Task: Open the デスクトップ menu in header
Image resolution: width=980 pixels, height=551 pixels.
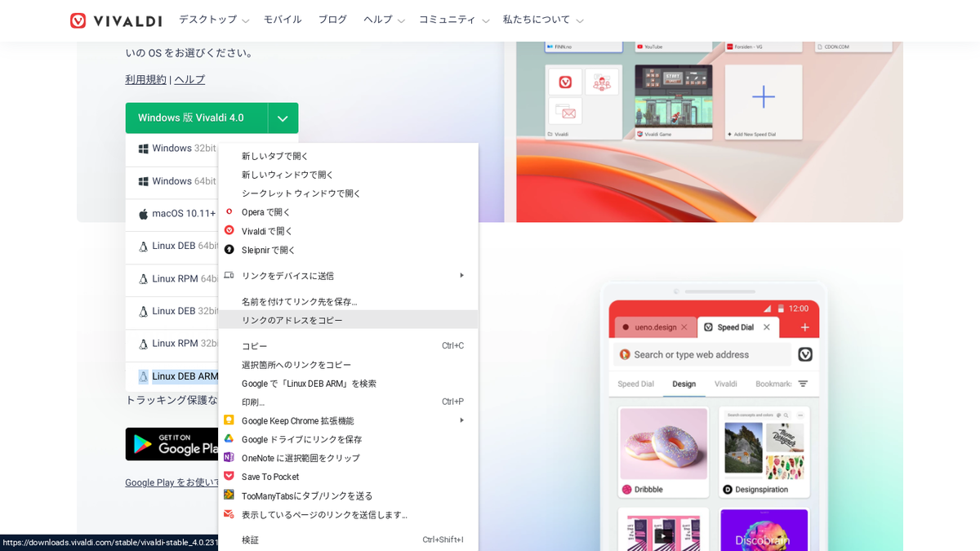Action: pos(214,20)
